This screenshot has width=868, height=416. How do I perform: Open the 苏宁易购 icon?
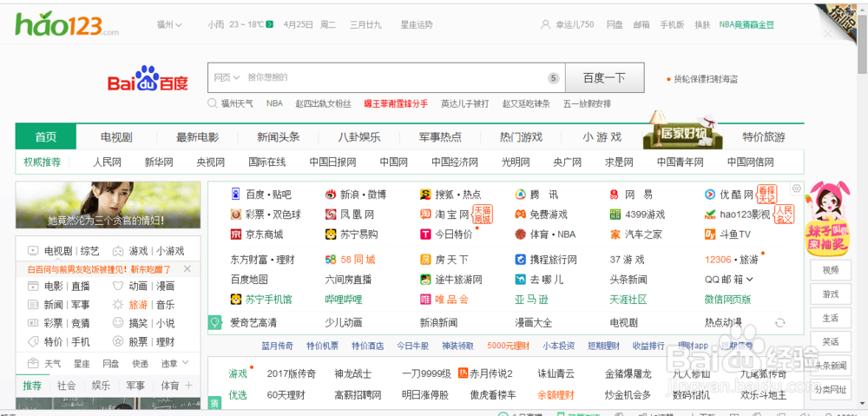[331, 234]
